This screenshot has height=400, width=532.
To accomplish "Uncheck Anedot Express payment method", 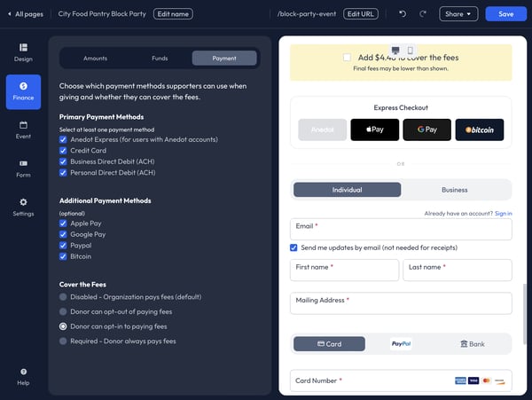I will [63, 139].
